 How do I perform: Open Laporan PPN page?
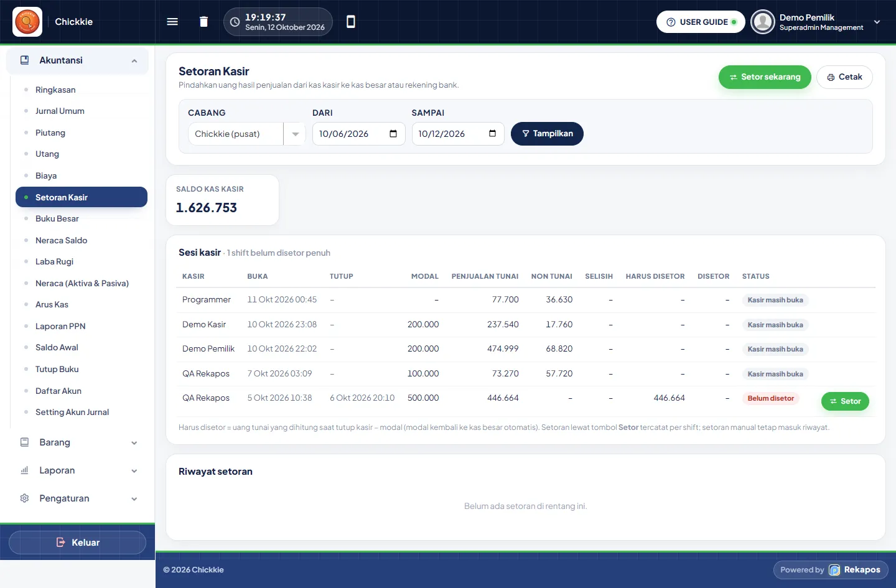[60, 326]
